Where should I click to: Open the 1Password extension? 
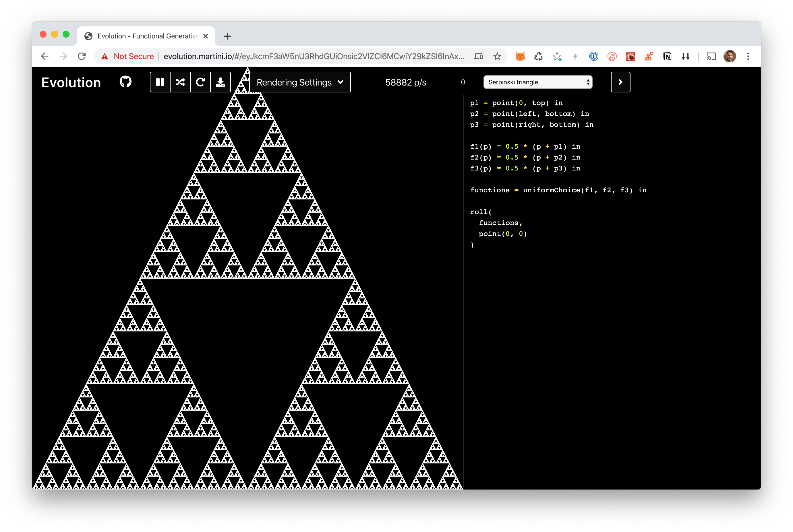click(594, 56)
